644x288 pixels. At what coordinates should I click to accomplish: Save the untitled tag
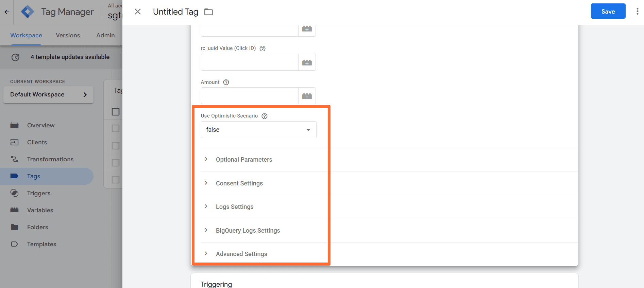(x=608, y=11)
